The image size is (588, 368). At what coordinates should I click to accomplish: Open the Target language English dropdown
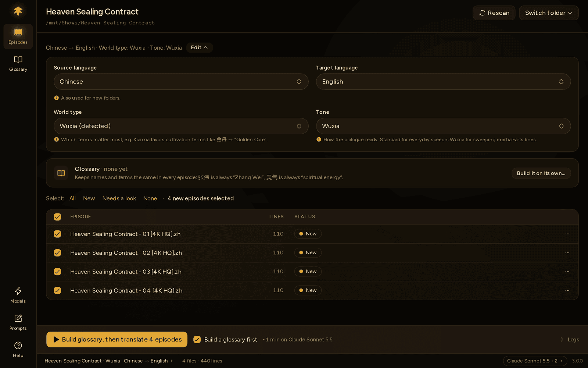pyautogui.click(x=443, y=82)
